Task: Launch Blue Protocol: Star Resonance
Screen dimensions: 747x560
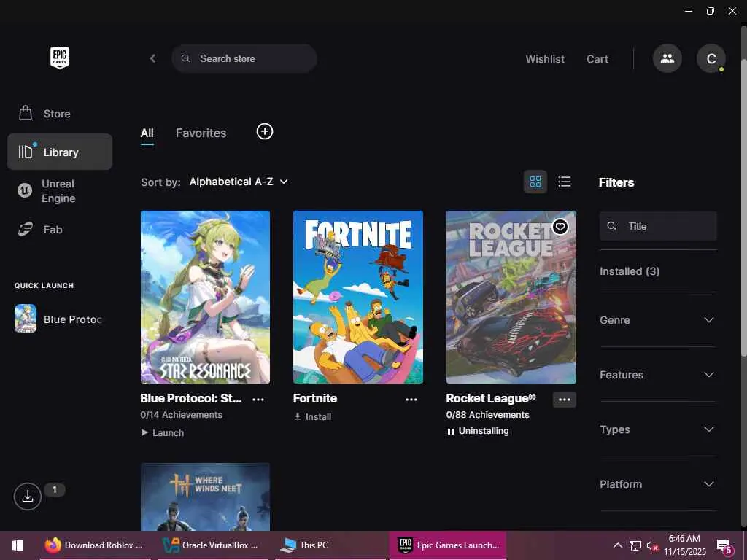Action: (163, 433)
